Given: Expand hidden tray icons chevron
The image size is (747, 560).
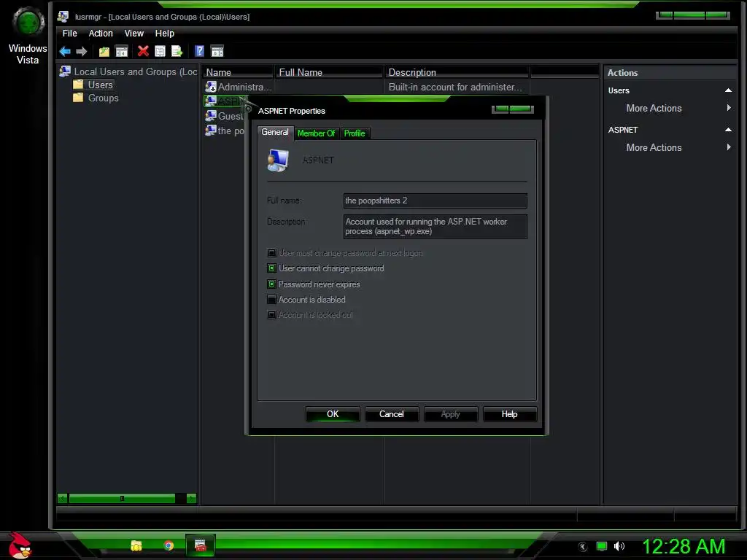Looking at the screenshot, I should [582, 547].
